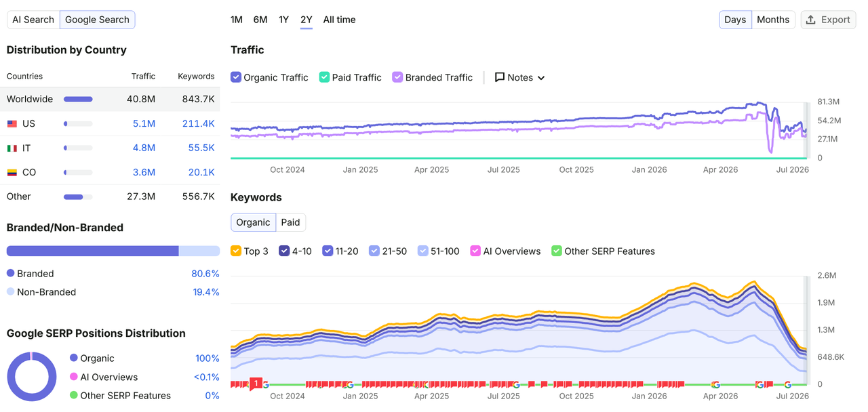868x412 pixels.
Task: Click Google update marker above Jan 2025 label
Action: click(x=350, y=384)
